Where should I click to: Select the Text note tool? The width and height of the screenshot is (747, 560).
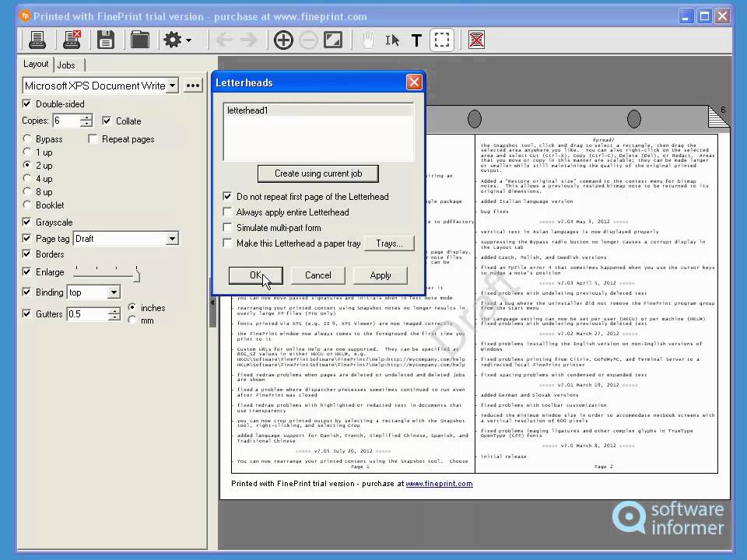416,40
